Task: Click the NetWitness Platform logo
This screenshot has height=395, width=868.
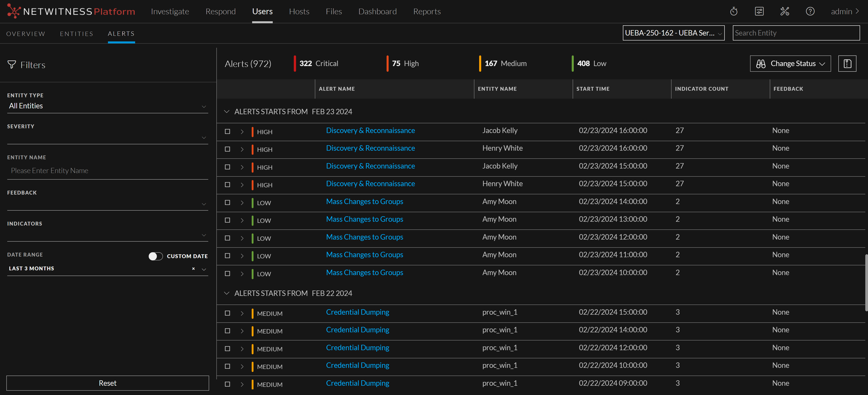Action: coord(71,12)
